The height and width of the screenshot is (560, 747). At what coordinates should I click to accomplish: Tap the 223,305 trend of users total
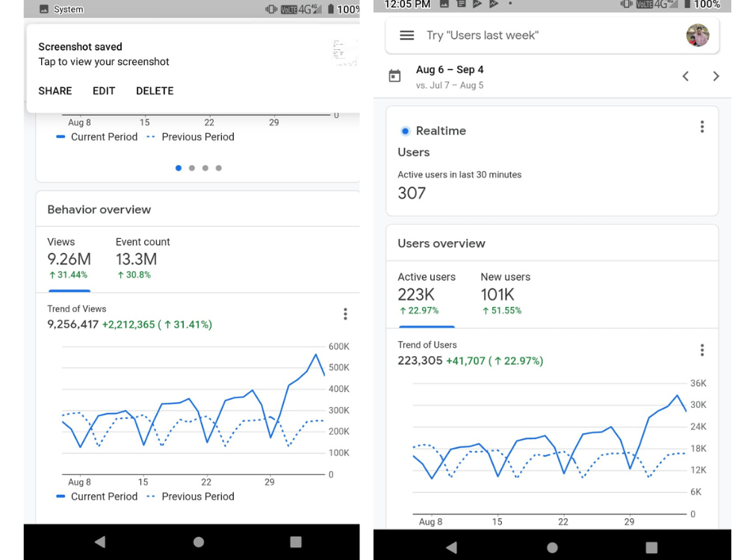tap(420, 361)
